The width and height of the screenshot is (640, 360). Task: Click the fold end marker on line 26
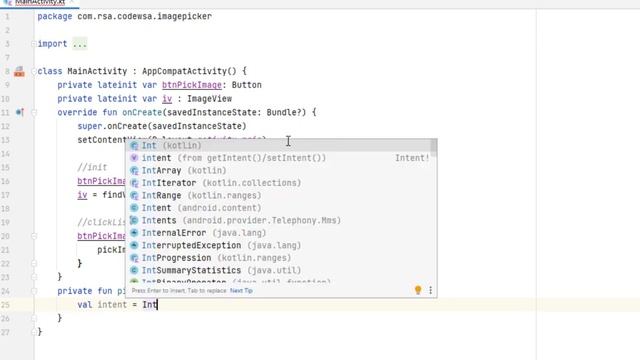(x=34, y=318)
